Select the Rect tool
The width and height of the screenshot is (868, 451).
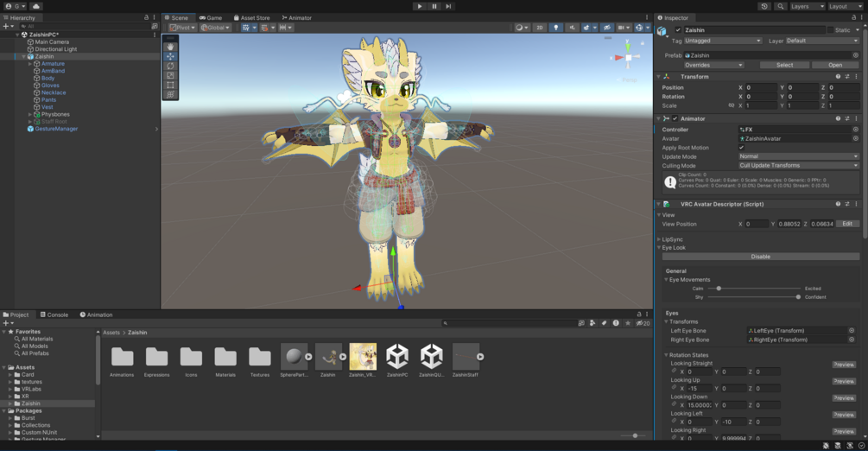(170, 85)
